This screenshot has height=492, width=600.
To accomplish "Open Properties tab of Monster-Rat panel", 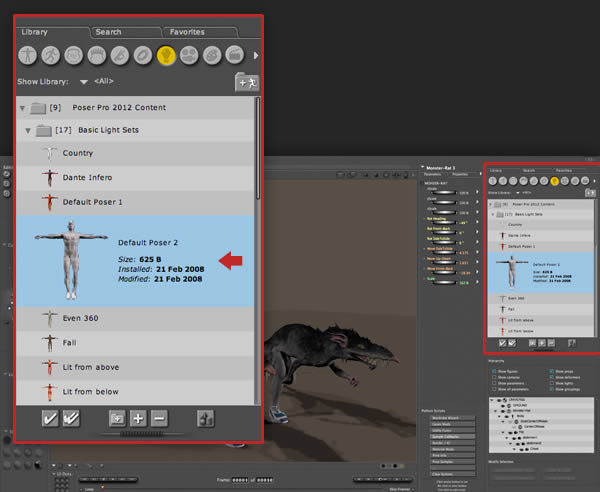I will click(x=460, y=174).
